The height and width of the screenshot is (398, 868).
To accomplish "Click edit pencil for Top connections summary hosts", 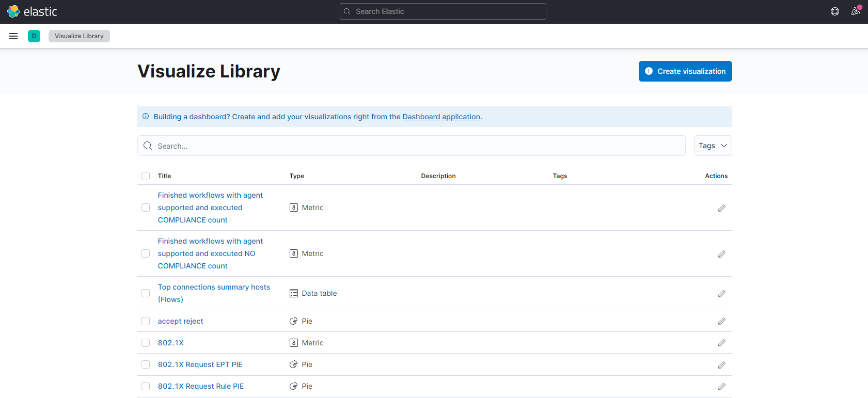I will pos(721,294).
